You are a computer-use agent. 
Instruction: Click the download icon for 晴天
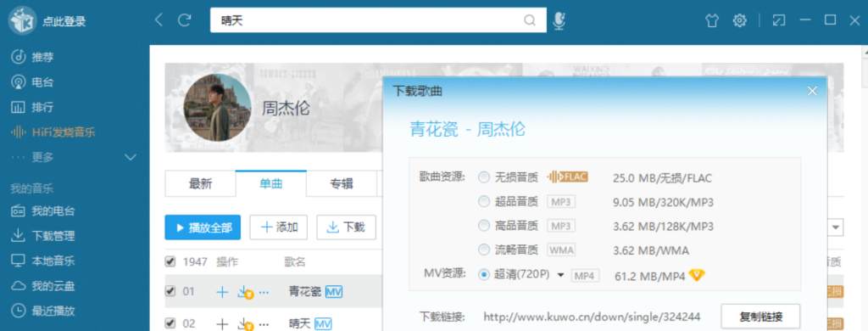click(x=244, y=324)
